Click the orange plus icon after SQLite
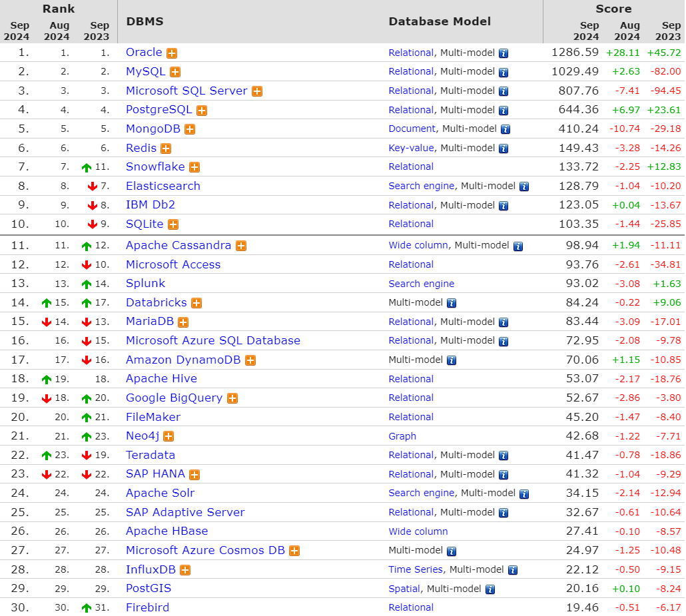The width and height of the screenshot is (686, 616). [173, 225]
